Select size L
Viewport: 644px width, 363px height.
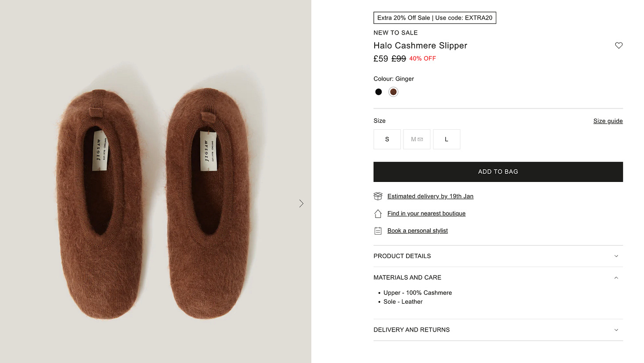[x=446, y=139]
